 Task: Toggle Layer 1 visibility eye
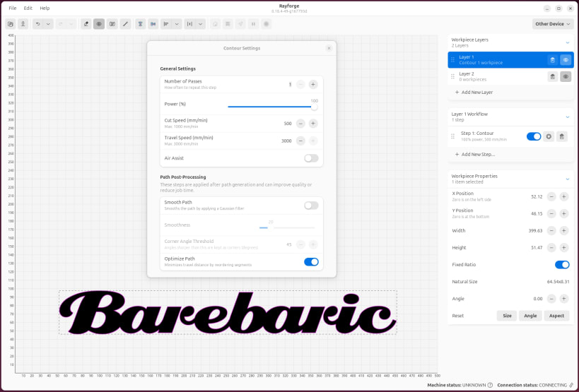coord(566,60)
